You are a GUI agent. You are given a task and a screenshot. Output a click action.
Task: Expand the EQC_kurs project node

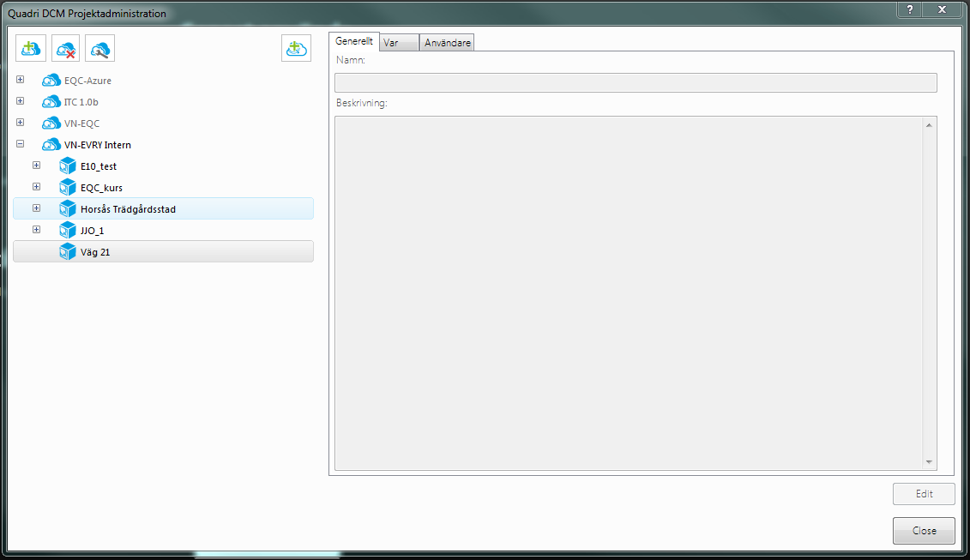point(37,186)
